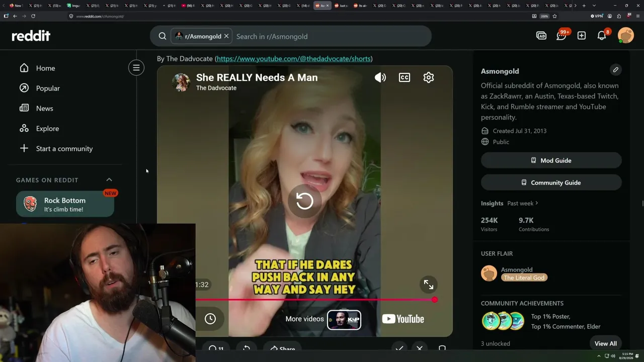Edit community description with pencil icon

[615, 69]
